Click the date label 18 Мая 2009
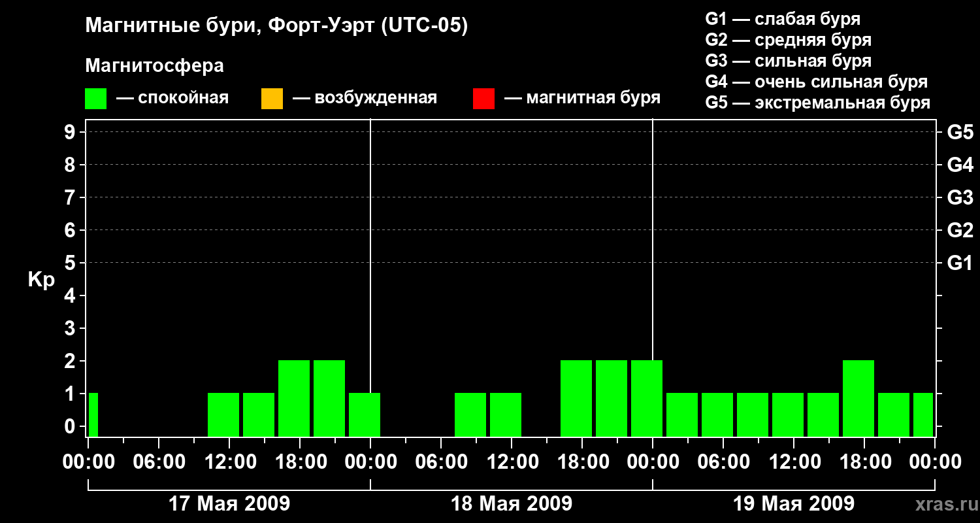The image size is (980, 523). pos(512,503)
